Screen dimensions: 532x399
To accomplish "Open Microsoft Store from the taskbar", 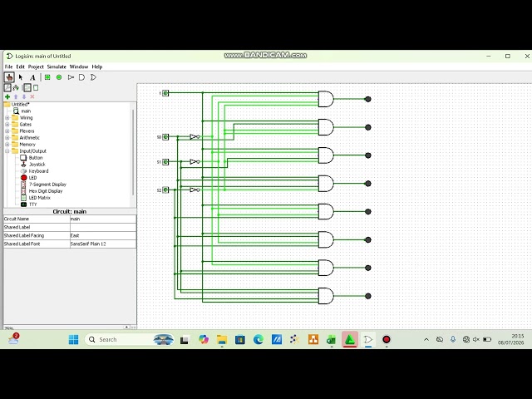I will (240, 339).
